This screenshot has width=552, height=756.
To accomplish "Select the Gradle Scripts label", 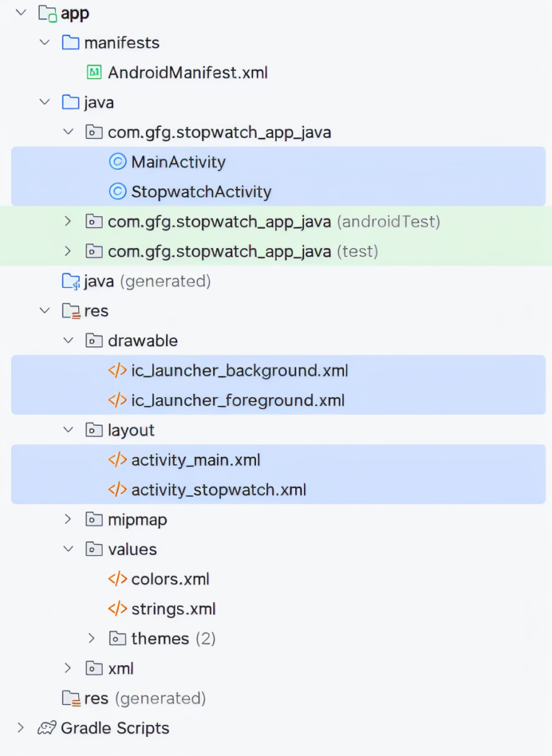I will [x=114, y=728].
